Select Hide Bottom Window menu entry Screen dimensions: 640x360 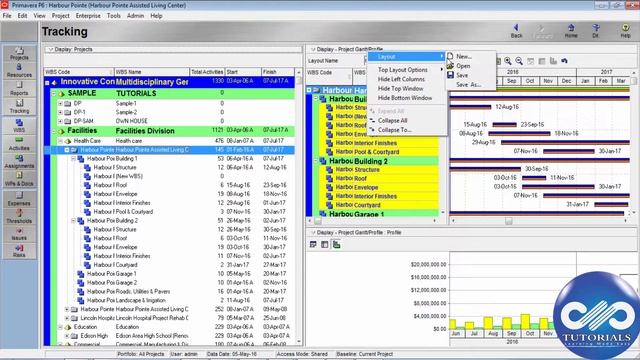[407, 98]
